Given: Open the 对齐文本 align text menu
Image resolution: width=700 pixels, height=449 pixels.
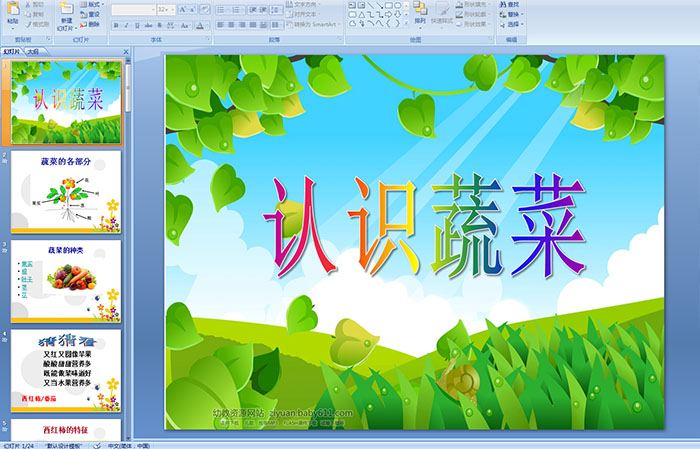Looking at the screenshot, I should coord(304,14).
